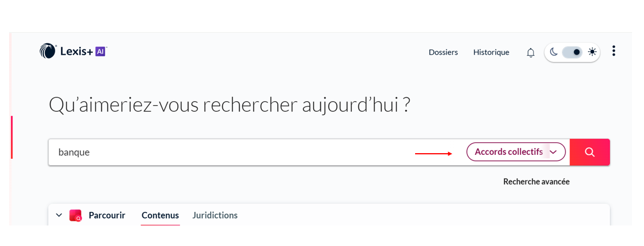The height and width of the screenshot is (246, 644).
Task: Click the chevron in Accords collectifs selector
Action: [x=553, y=152]
